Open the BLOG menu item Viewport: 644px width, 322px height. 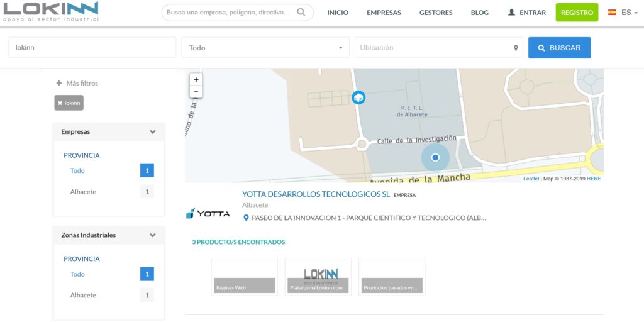click(480, 13)
